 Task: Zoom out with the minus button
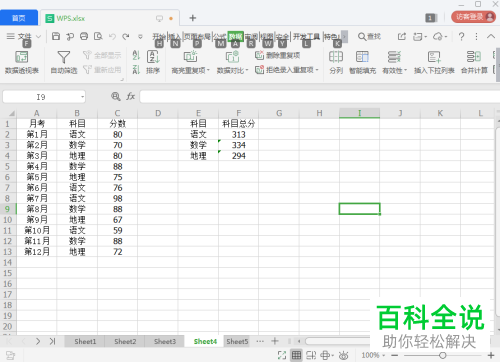(x=395, y=355)
